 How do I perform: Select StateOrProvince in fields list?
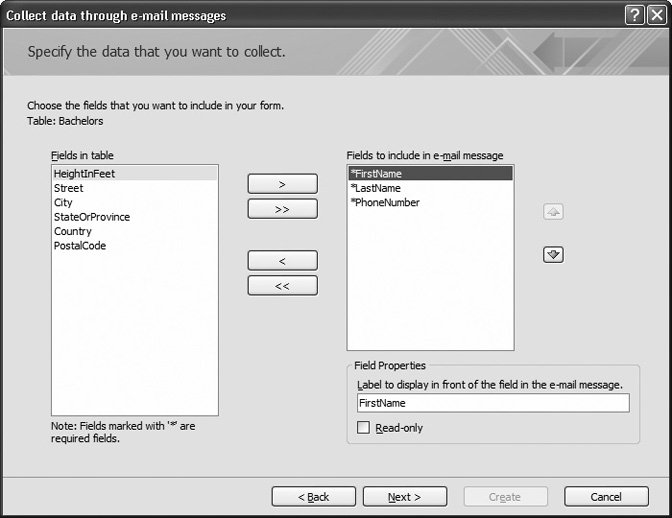tap(92, 217)
